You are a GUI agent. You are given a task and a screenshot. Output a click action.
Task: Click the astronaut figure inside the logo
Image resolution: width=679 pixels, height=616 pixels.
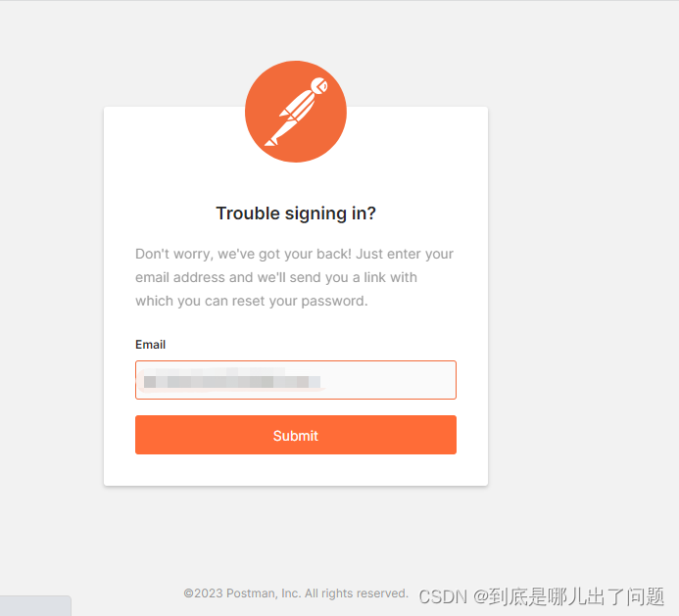(x=296, y=112)
